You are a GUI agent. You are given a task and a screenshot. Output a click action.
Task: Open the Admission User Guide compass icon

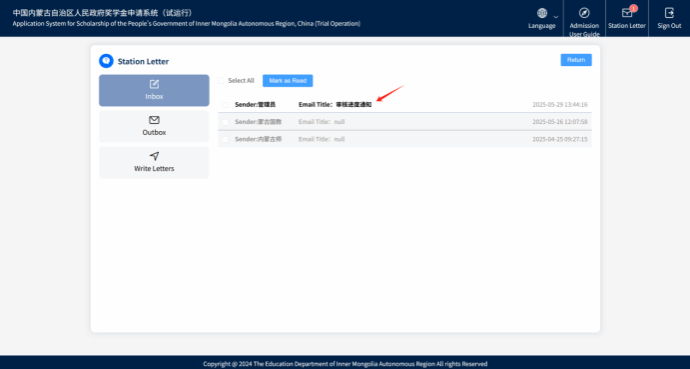(x=584, y=13)
